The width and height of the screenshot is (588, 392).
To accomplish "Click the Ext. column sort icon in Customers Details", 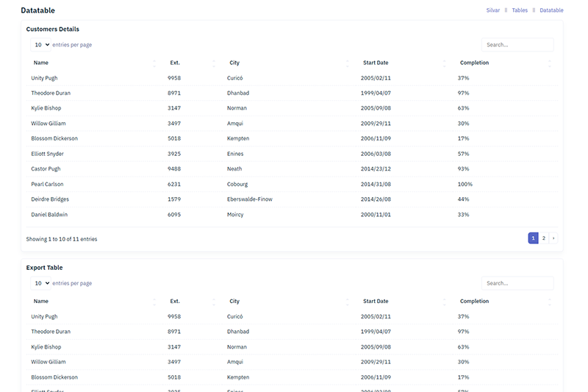I will pos(214,63).
